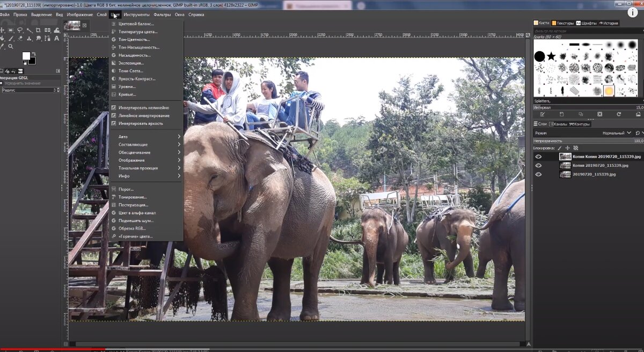This screenshot has height=352, width=644.
Task: Swap foreground and background colors arrow
Action: tap(34, 54)
